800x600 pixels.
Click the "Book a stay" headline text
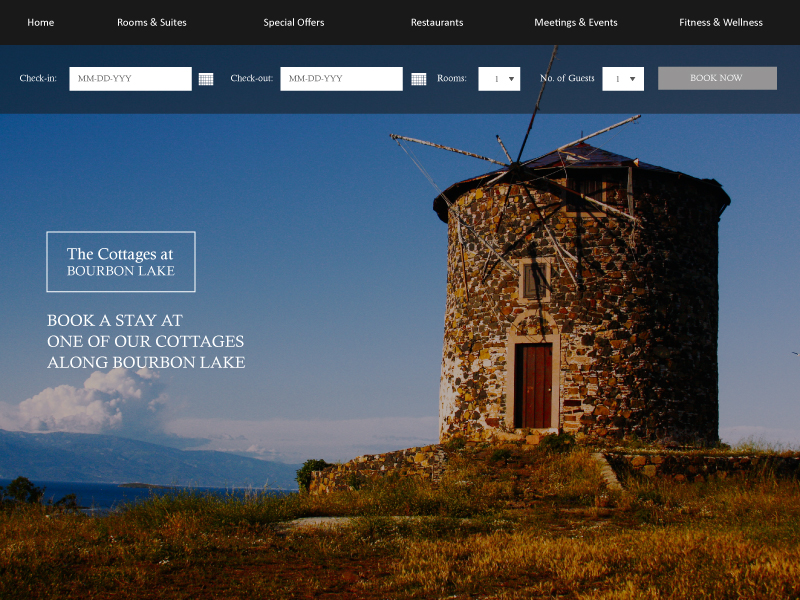click(146, 341)
